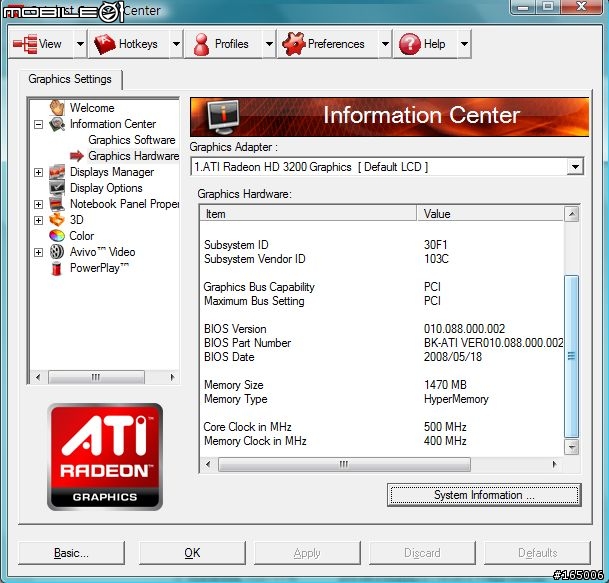
Task: Click the Profiles person icon
Action: tap(201, 44)
